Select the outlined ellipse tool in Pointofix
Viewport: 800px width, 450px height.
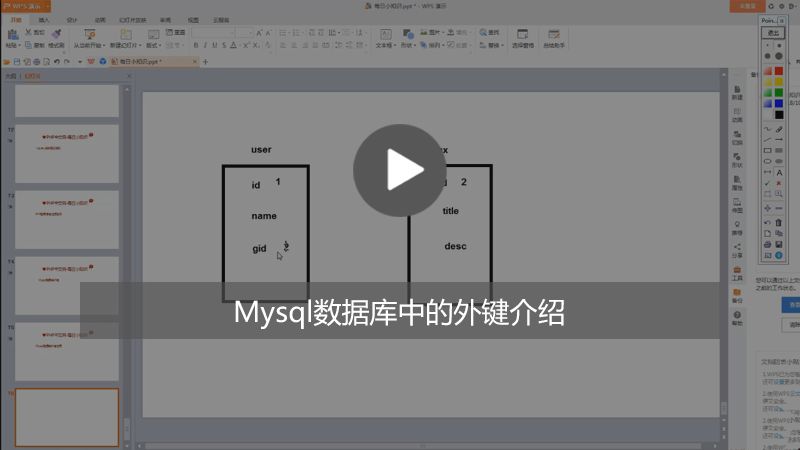[767, 161]
